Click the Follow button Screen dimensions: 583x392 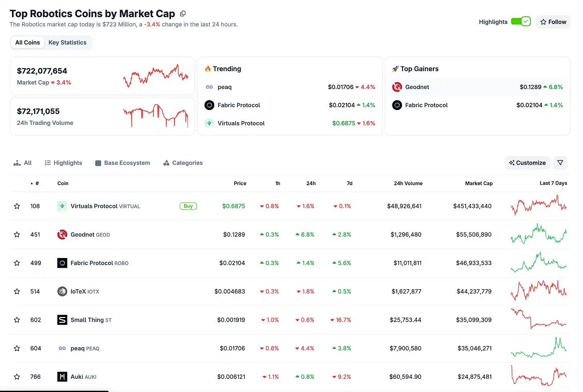[553, 22]
